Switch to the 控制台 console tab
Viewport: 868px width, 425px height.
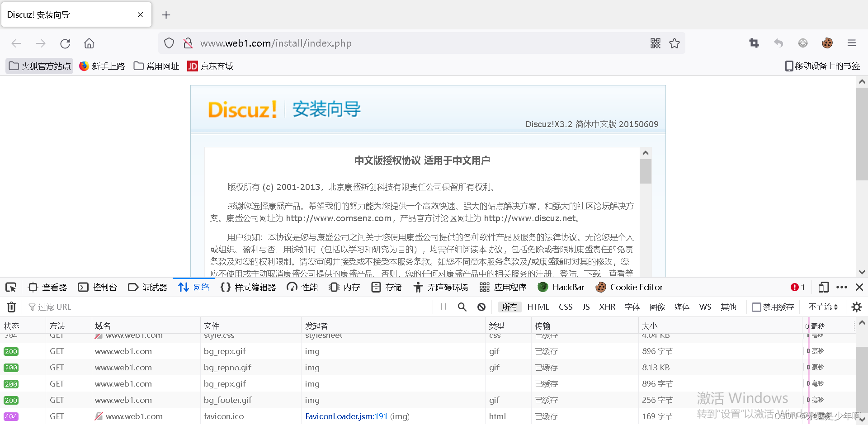pyautogui.click(x=98, y=287)
